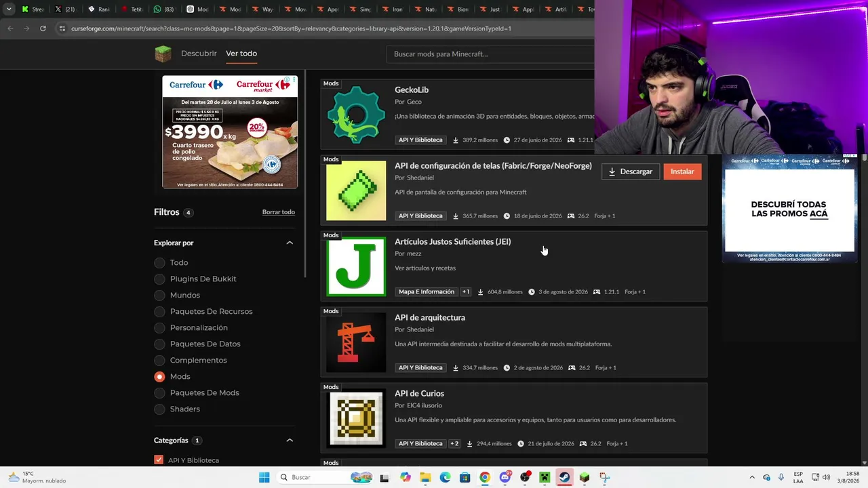Open the GeckoLib mod logo thumbnail
Viewport: 868px width, 488px height.
point(356,115)
